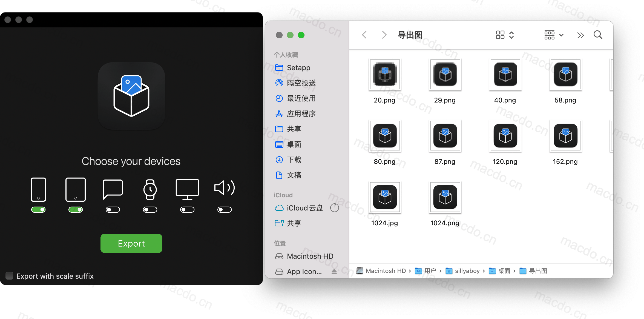The height and width of the screenshot is (319, 644).
Task: Click the Finder search icon
Action: click(x=598, y=35)
